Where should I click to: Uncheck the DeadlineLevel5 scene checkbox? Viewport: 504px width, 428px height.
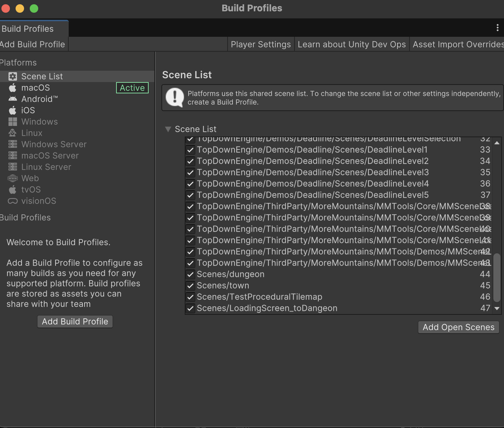pyautogui.click(x=190, y=195)
